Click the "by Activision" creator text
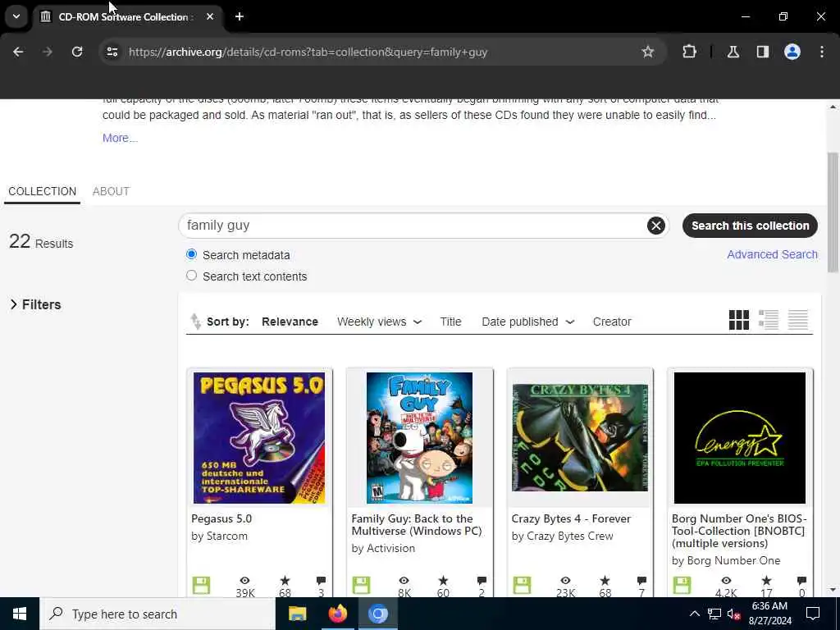Viewport: 840px width, 630px height. point(383,548)
